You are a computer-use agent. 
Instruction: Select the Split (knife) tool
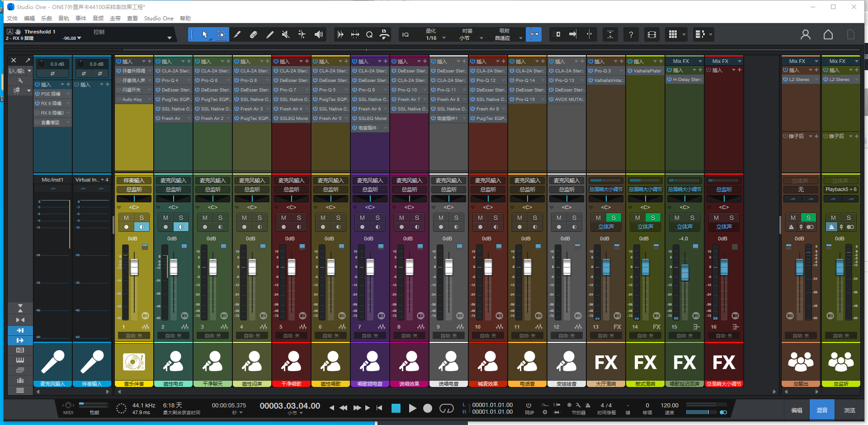point(237,34)
